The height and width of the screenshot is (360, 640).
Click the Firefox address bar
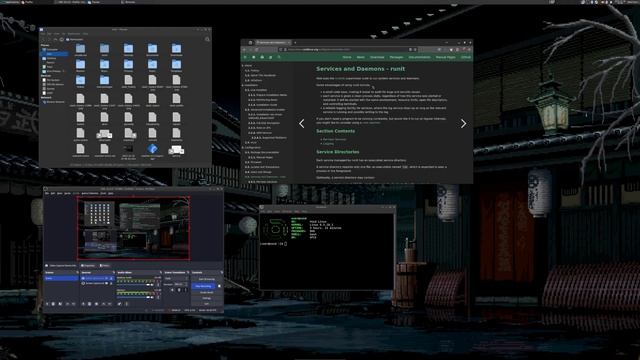pyautogui.click(x=347, y=49)
